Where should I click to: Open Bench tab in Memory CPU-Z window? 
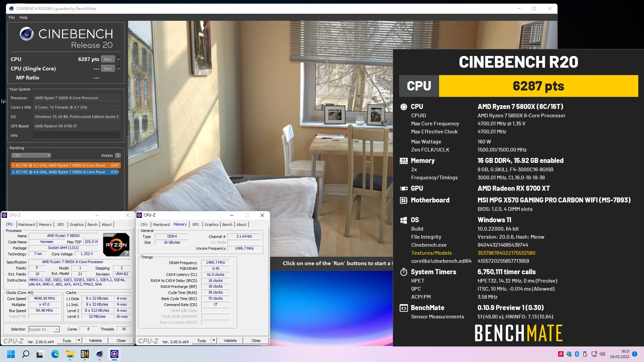227,225
